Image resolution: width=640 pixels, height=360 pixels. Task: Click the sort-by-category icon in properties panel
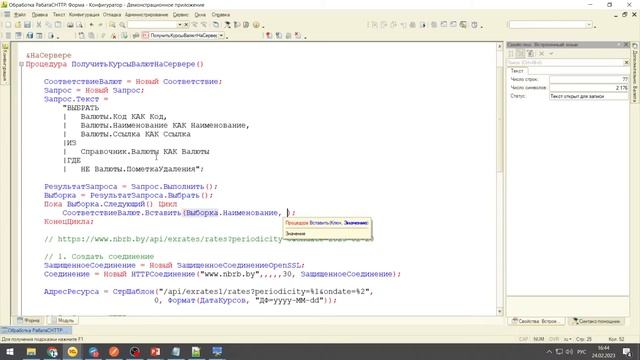point(520,53)
